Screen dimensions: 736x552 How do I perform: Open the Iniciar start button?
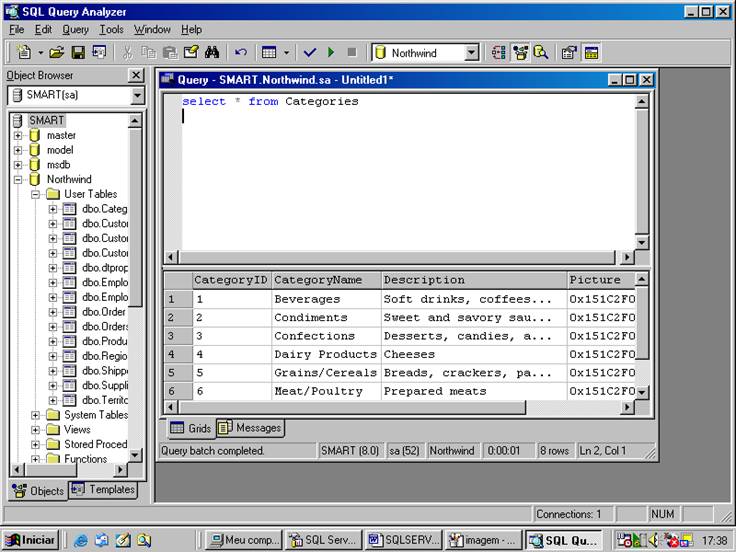(31, 540)
